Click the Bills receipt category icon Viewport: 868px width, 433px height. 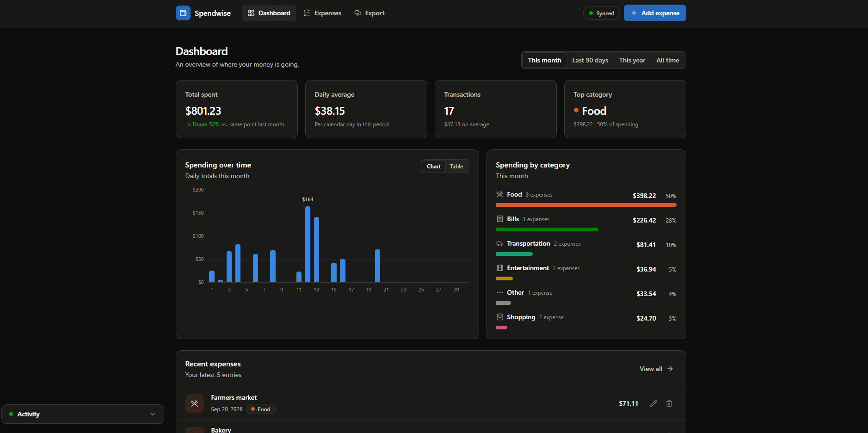click(500, 219)
